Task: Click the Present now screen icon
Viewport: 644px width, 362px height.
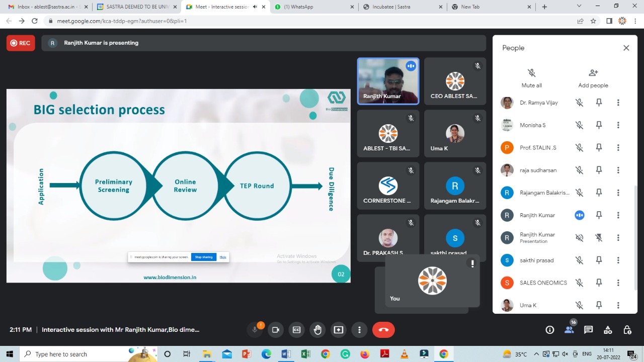Action: click(x=339, y=330)
